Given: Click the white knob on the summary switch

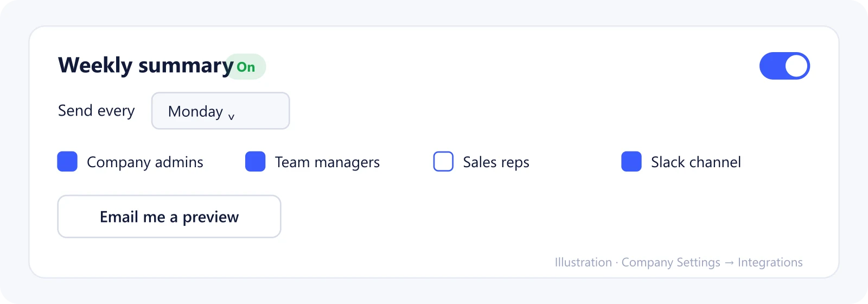Looking at the screenshot, I should 796,66.
